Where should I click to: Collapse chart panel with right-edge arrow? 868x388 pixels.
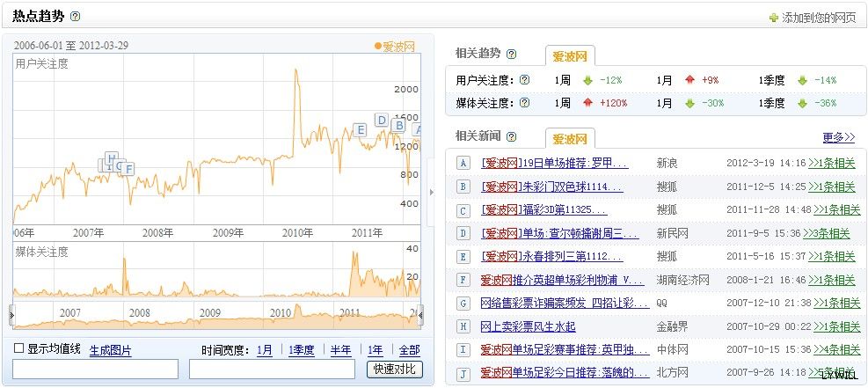tap(430, 193)
